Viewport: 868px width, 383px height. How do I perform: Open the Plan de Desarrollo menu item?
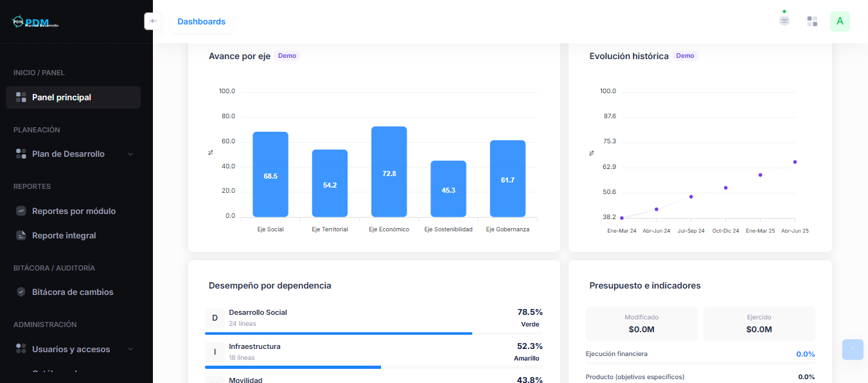point(73,154)
